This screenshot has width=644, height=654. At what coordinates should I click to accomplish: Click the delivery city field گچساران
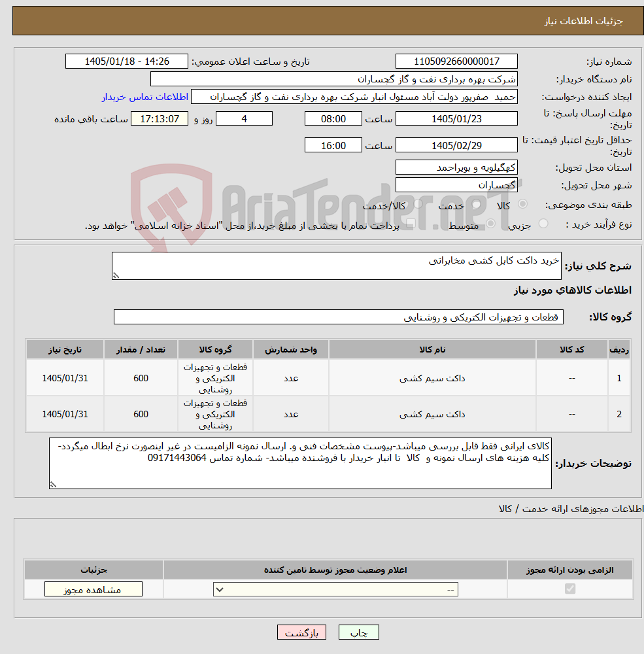456,185
